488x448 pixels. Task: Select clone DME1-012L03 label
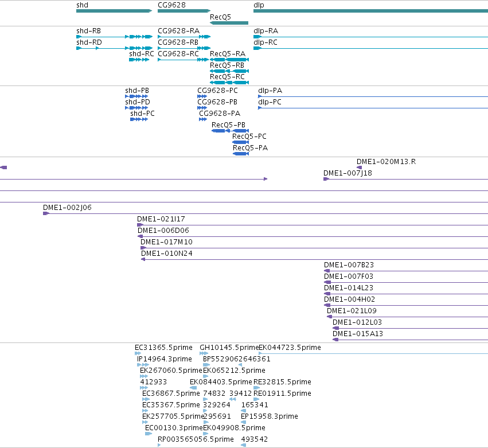coord(357,323)
